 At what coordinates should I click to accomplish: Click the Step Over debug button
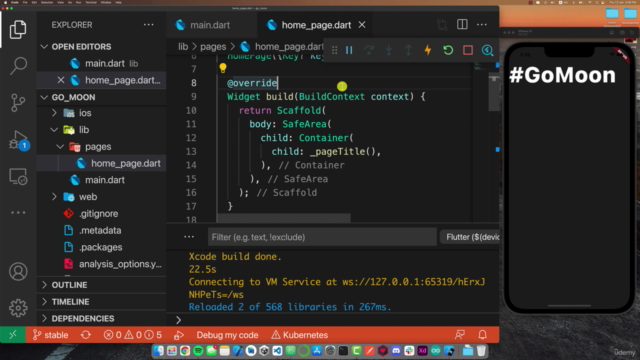tap(369, 50)
